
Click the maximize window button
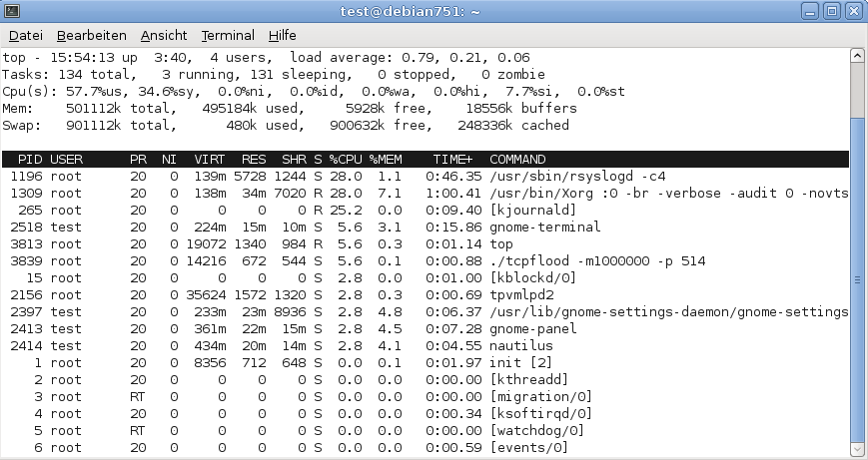tap(831, 11)
